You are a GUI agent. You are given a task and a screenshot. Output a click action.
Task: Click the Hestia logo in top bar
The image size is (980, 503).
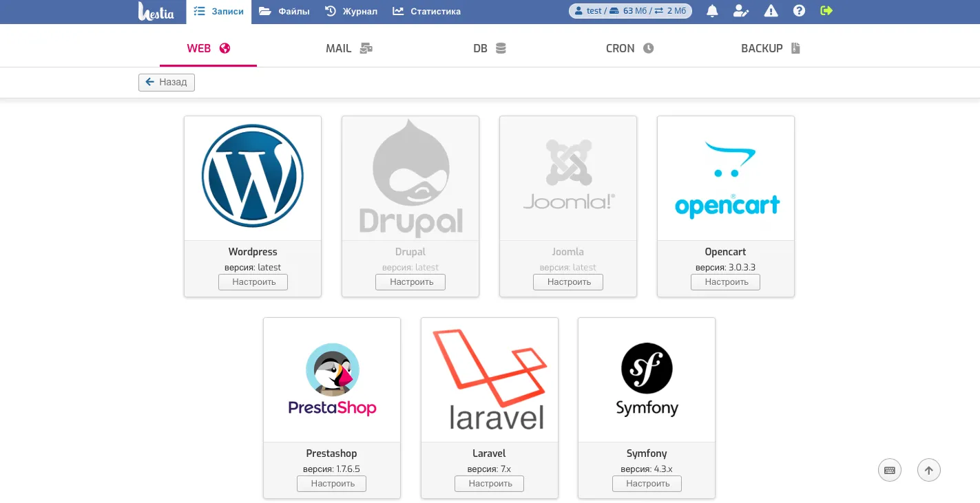coord(156,12)
